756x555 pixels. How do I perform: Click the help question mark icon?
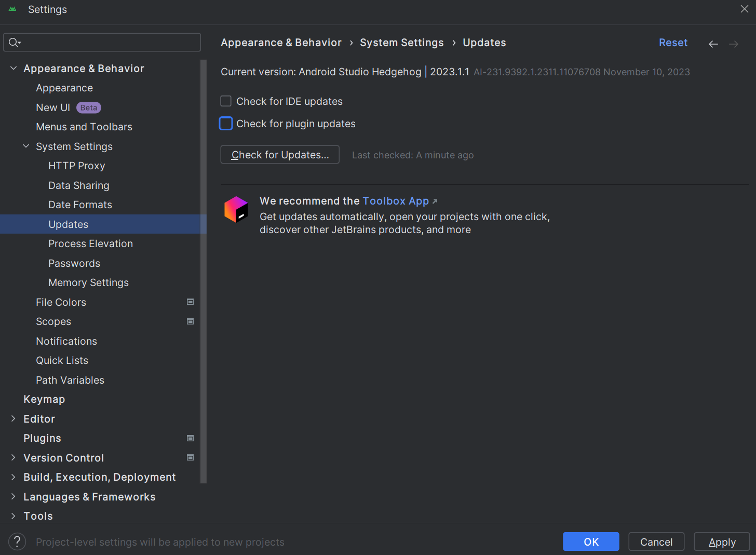(x=17, y=542)
